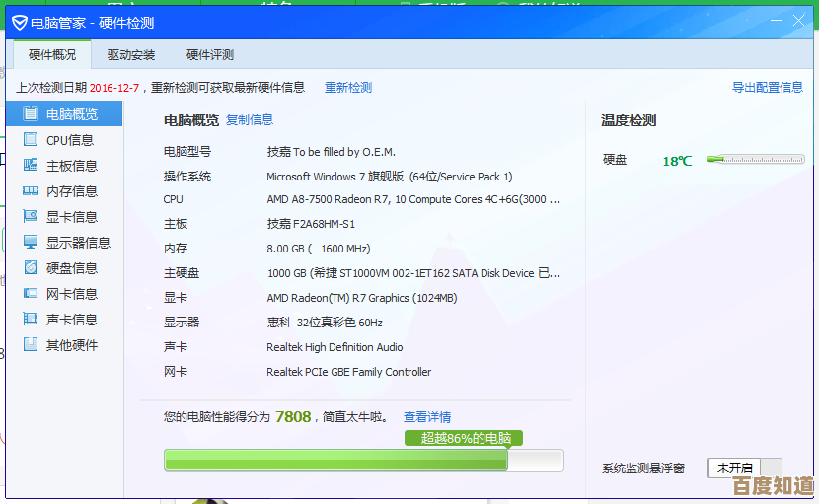
Task: Click the 内存信息 memory stick icon
Action: (31, 190)
